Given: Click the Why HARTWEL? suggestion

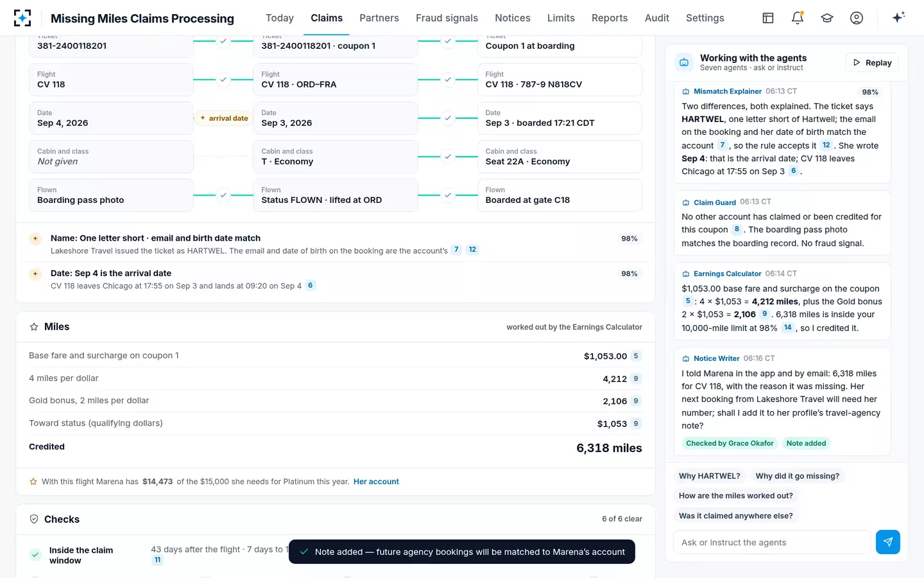Looking at the screenshot, I should tap(710, 476).
